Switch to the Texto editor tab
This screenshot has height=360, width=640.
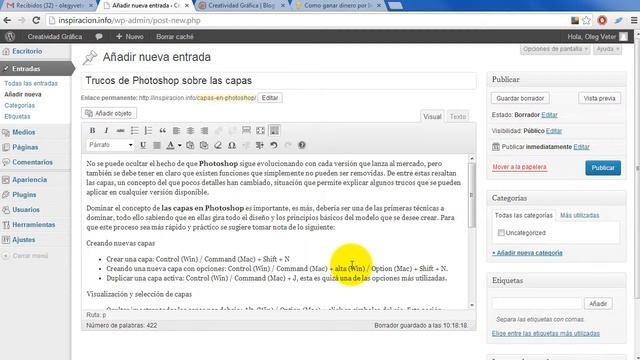click(x=458, y=116)
